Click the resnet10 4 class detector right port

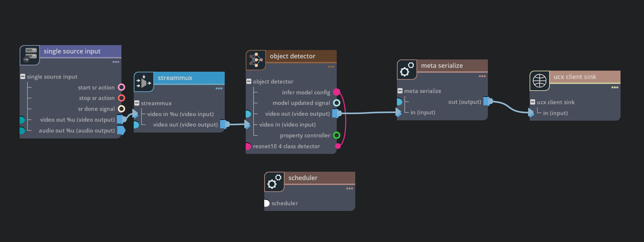click(x=338, y=146)
